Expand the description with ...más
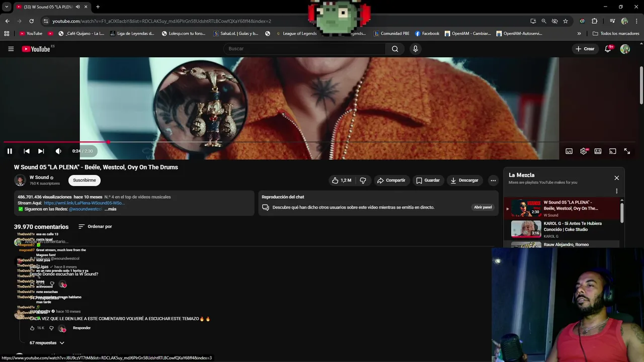 110,209
